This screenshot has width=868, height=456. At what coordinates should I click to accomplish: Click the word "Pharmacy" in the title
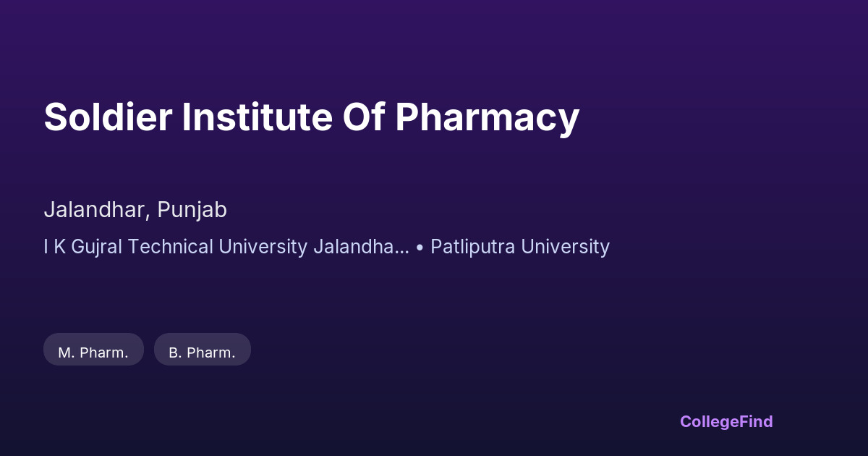coord(487,117)
